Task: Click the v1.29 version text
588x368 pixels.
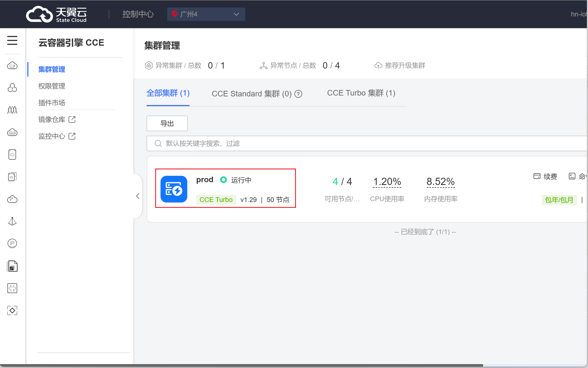Action: coord(249,200)
